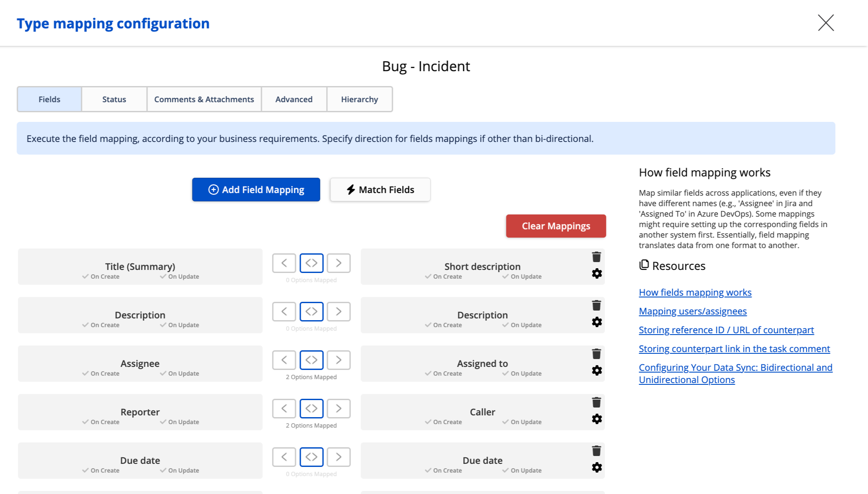Open settings gear for Description mapping
This screenshot has width=868, height=494.
pyautogui.click(x=596, y=322)
